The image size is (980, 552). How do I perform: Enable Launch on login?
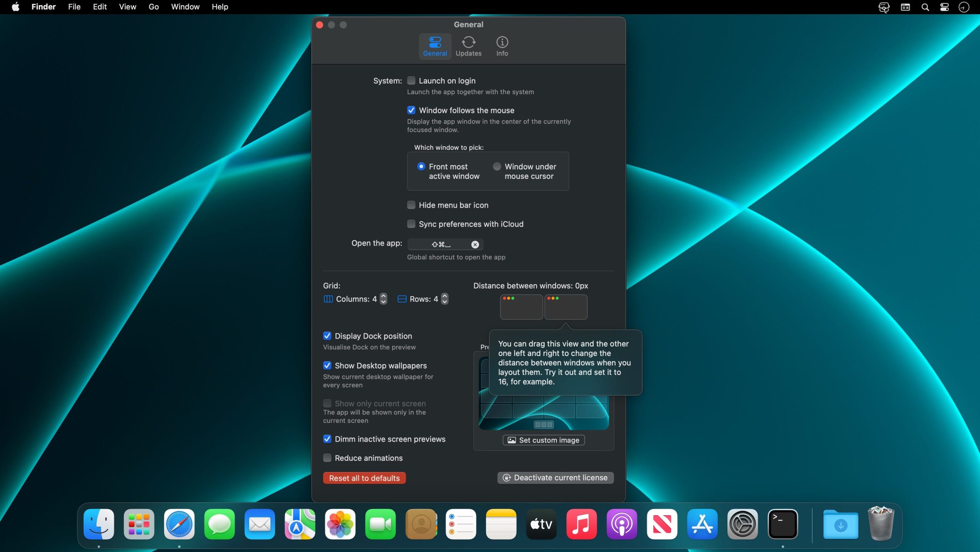411,80
